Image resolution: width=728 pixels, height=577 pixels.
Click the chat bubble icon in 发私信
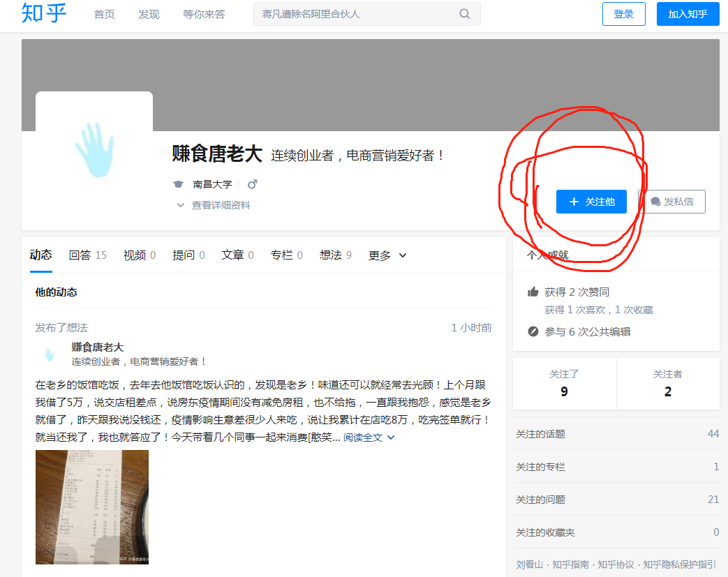[655, 202]
